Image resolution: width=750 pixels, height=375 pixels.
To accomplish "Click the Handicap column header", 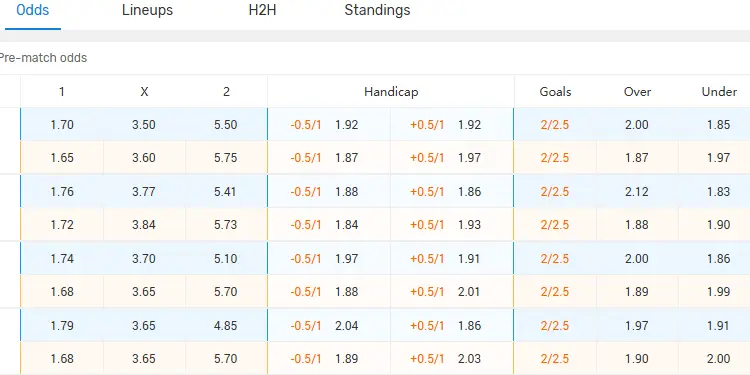I will (391, 92).
